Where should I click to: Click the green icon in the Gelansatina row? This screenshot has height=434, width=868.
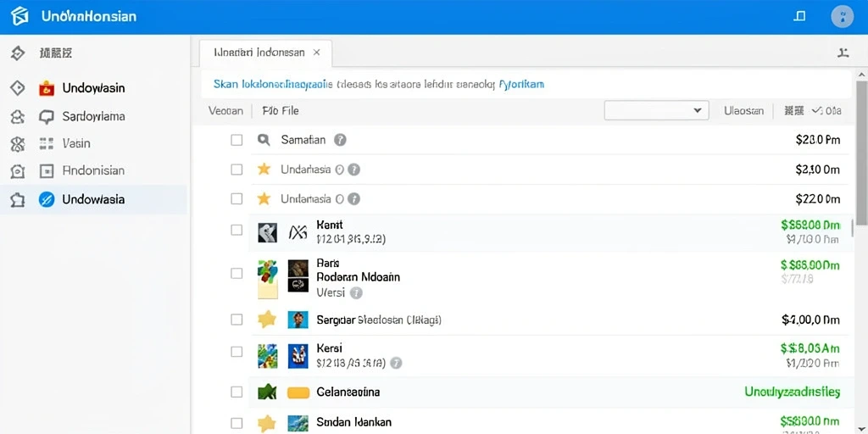(x=267, y=392)
